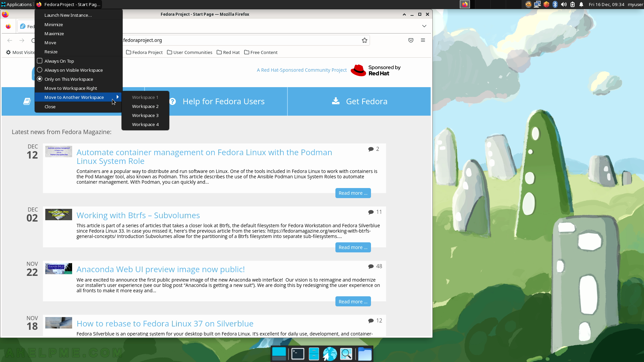Click the orange update notifier tray icon

528,4
